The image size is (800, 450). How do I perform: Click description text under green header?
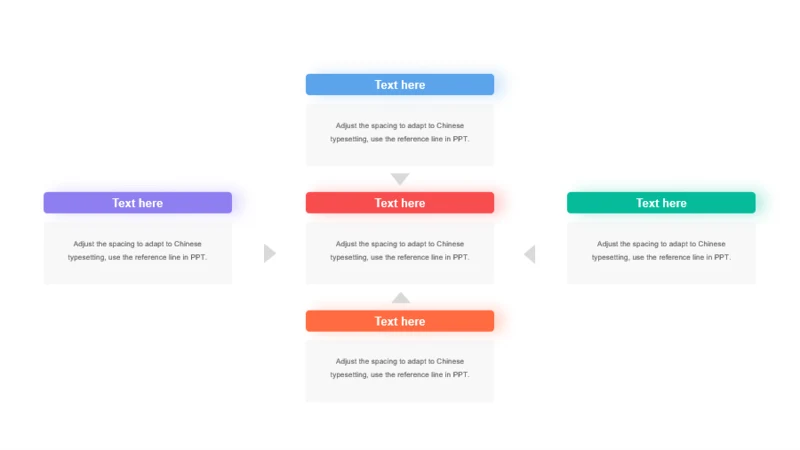[x=661, y=251]
